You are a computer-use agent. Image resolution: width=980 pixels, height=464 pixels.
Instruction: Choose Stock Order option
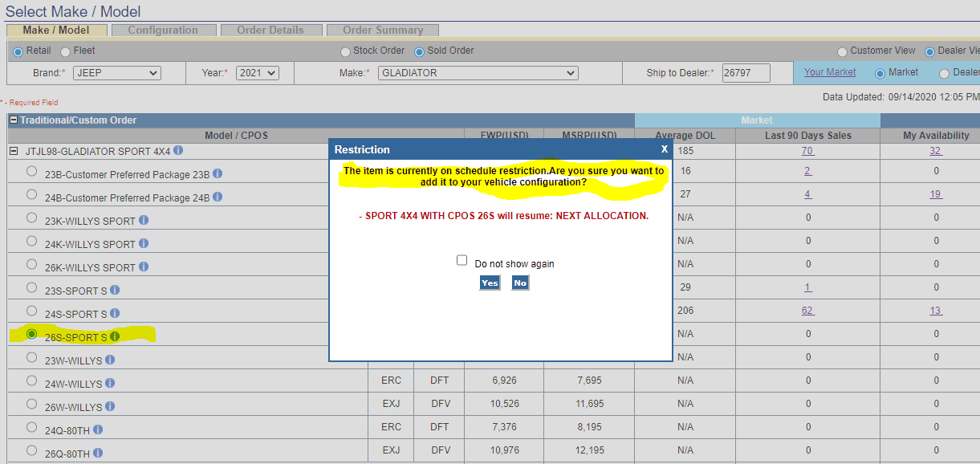click(345, 51)
